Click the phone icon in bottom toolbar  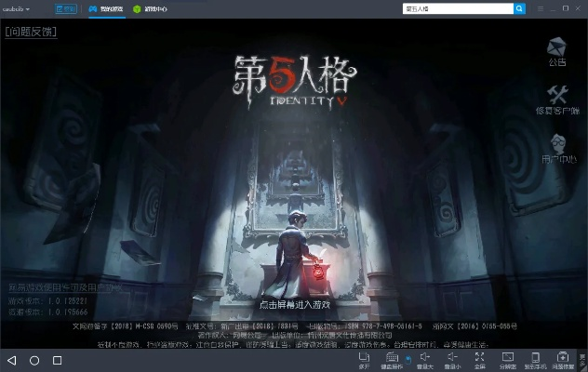click(x=536, y=361)
